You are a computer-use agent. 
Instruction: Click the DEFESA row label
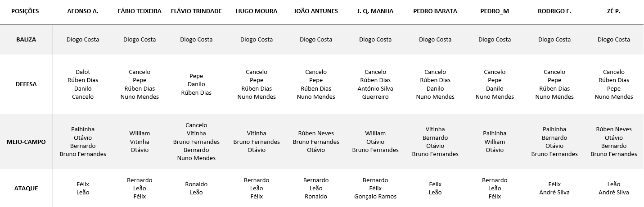[x=26, y=84]
